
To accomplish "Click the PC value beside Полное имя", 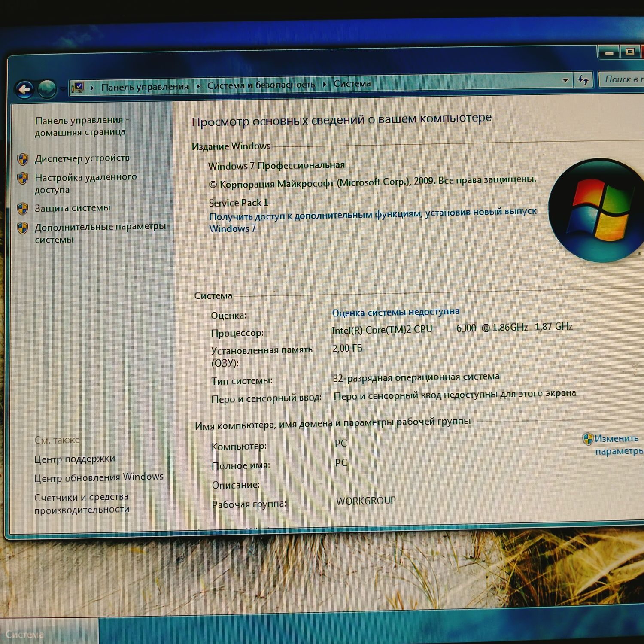I will 341,463.
